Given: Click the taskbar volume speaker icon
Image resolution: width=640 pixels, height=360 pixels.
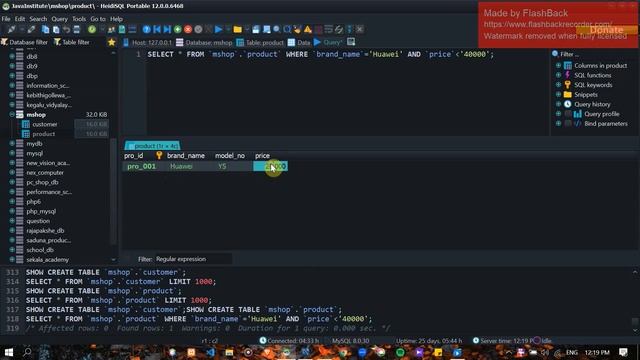Looking at the screenshot, I should click(x=545, y=352).
